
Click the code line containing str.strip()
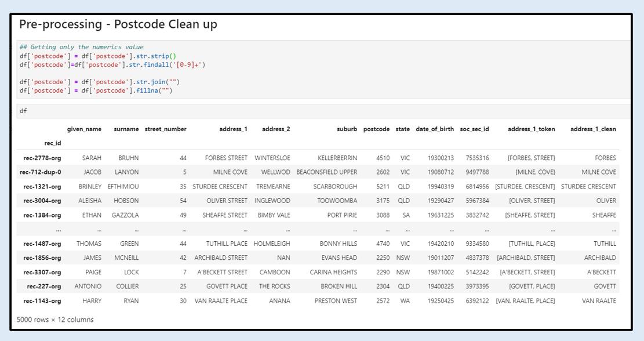(x=98, y=56)
